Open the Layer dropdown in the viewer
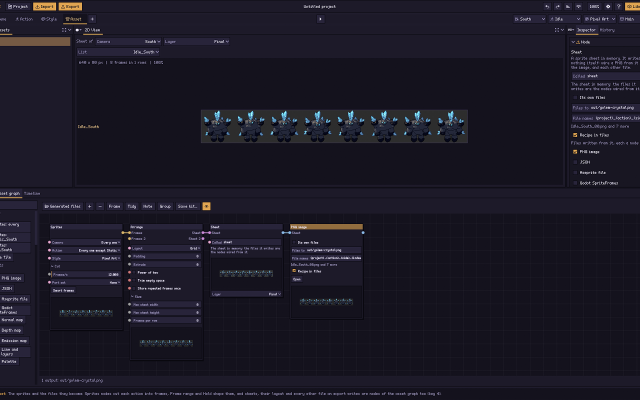The height and width of the screenshot is (400, 640). pos(196,41)
